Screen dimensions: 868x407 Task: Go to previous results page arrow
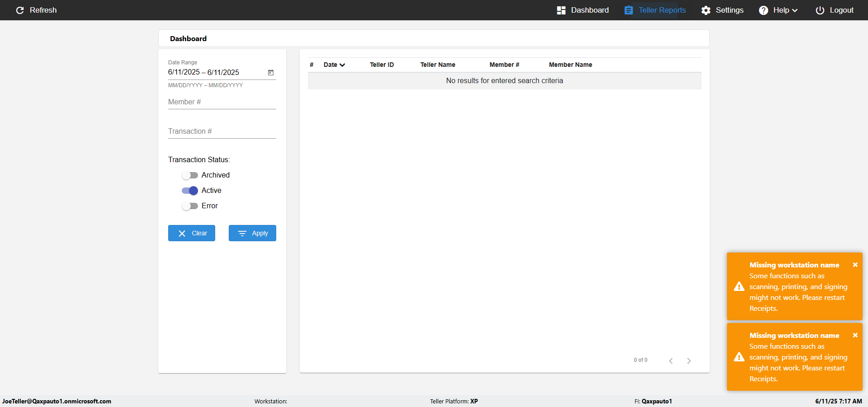pos(671,360)
